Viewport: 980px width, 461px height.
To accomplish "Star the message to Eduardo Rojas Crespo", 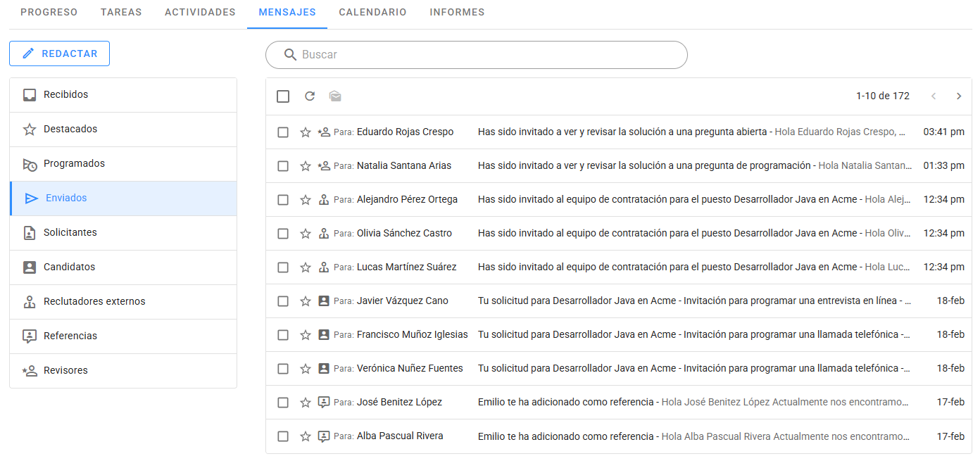I will point(306,132).
